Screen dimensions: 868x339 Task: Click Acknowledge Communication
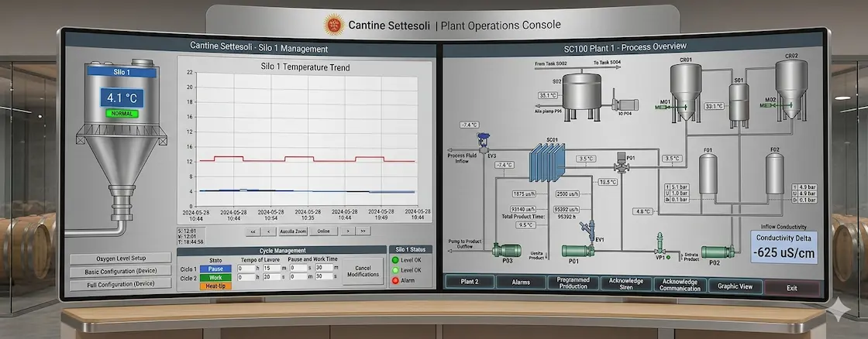point(680,285)
